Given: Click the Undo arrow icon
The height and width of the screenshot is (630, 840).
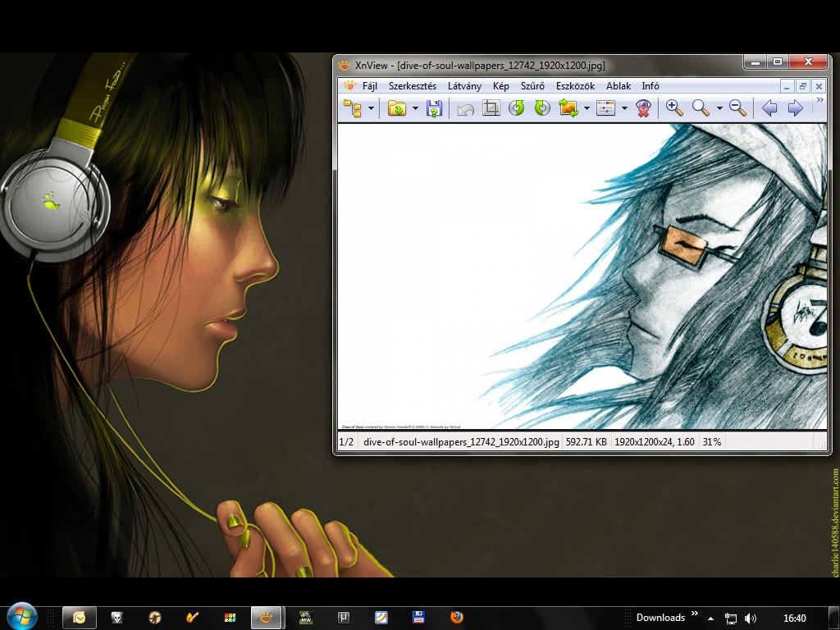Looking at the screenshot, I should pyautogui.click(x=465, y=109).
